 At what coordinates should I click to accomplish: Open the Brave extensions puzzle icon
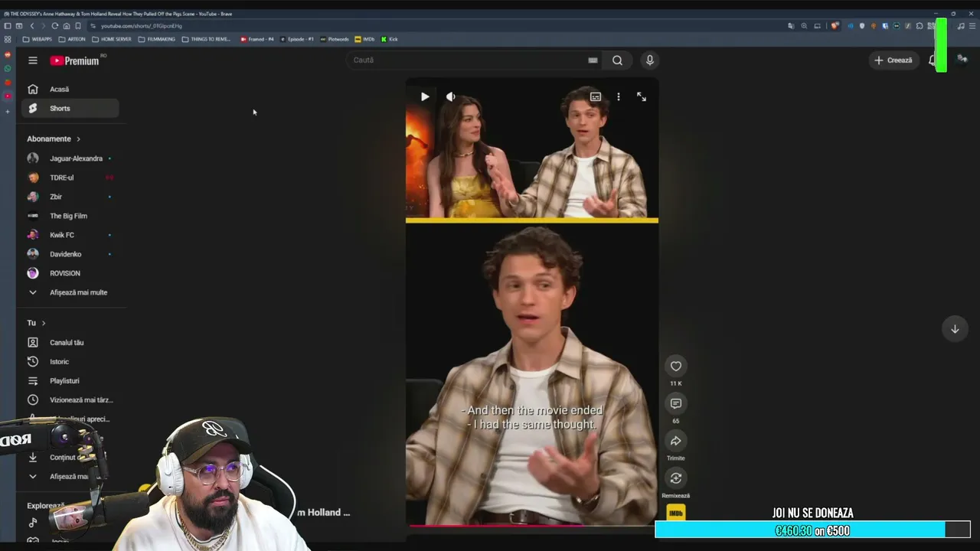[920, 26]
